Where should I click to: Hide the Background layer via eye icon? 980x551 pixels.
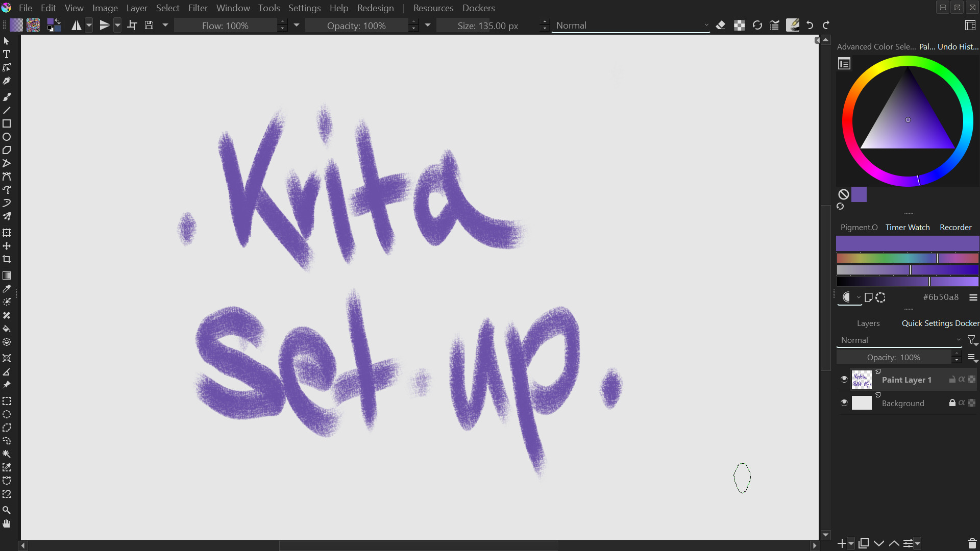point(844,403)
